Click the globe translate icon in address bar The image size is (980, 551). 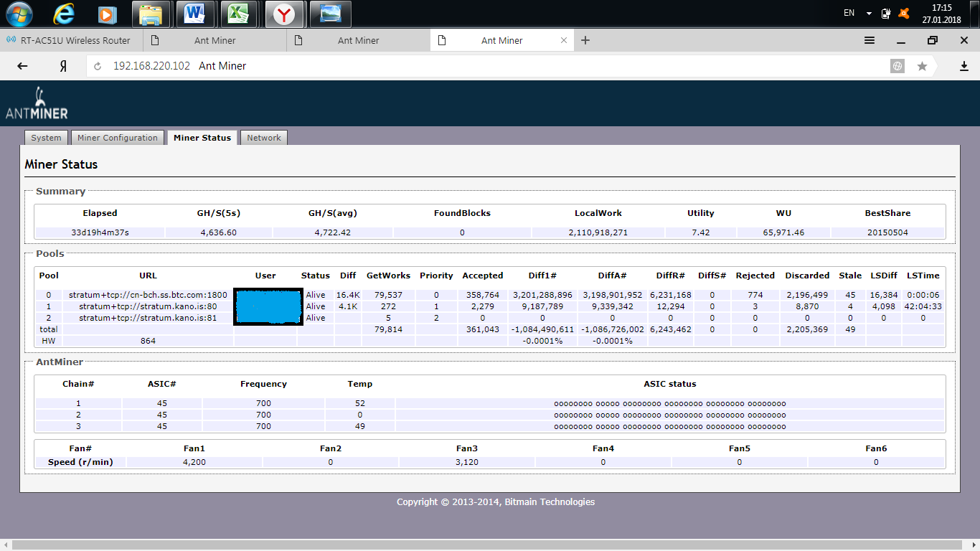pyautogui.click(x=897, y=66)
